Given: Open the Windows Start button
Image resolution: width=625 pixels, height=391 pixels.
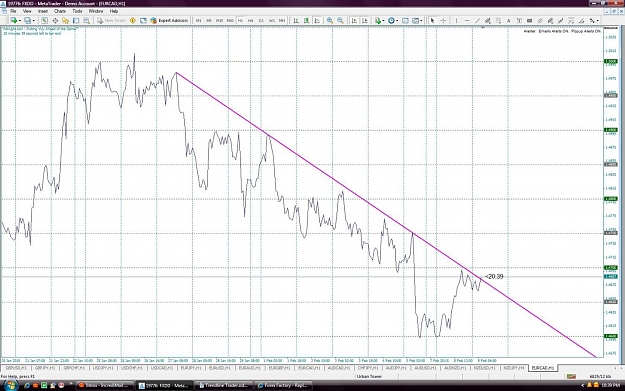Looking at the screenshot, I should click(x=10, y=385).
